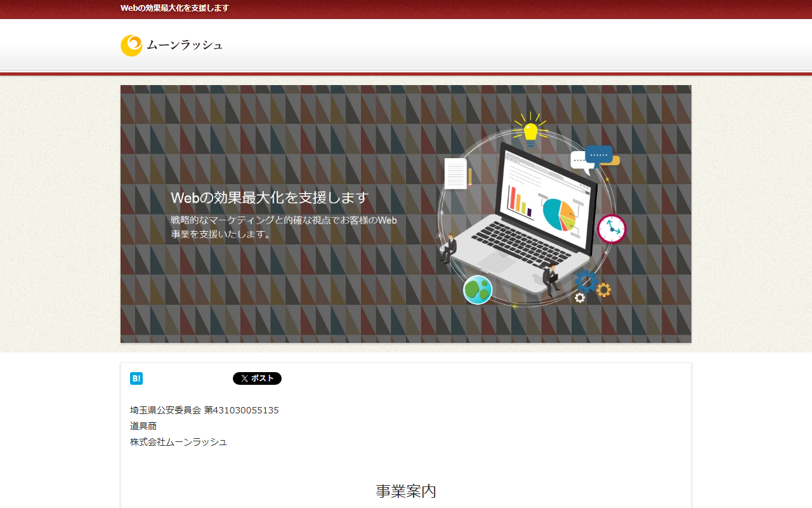
Task: Open the ムーンラッシュ site title link
Action: point(185,45)
